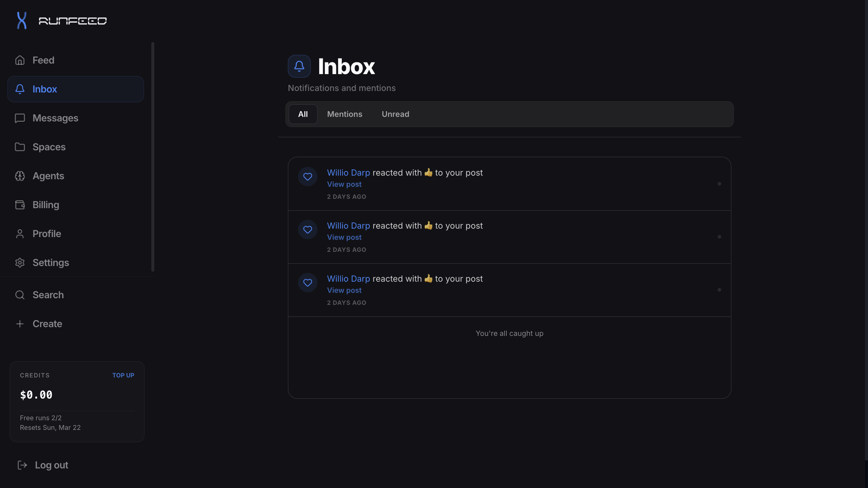Open Messages via chat bubble icon
The height and width of the screenshot is (488, 868).
20,118
